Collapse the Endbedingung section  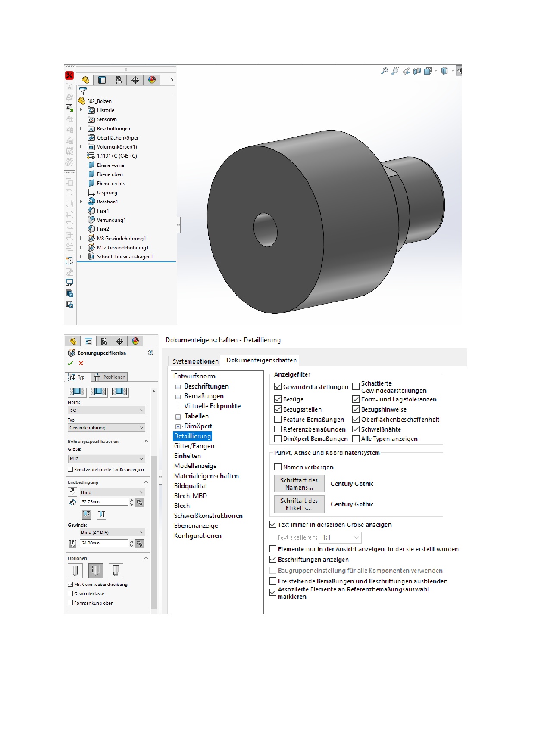[x=146, y=482]
